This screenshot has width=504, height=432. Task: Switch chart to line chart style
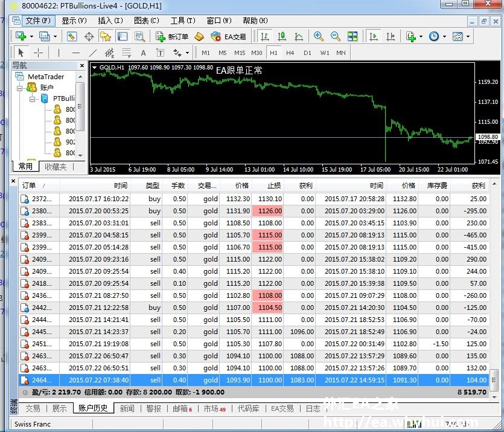tap(299, 36)
